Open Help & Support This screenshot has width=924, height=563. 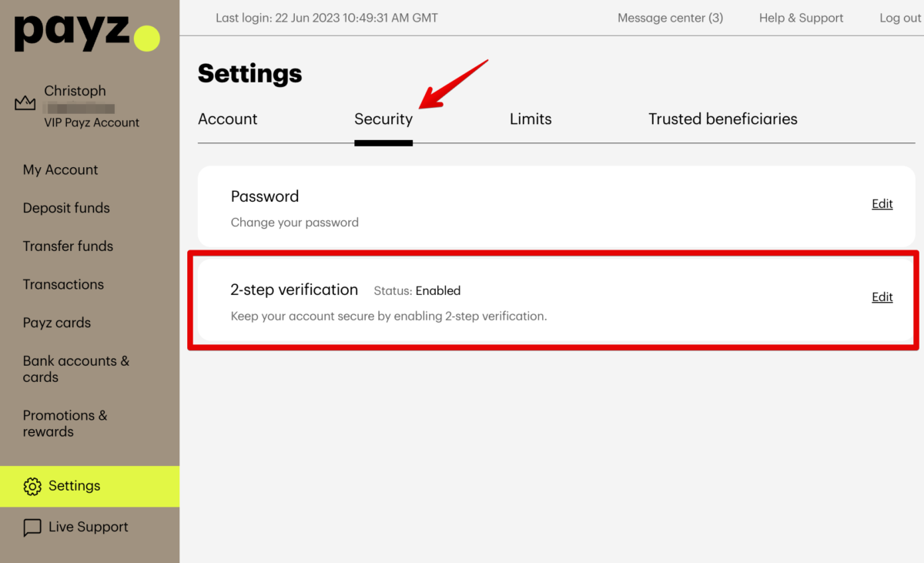[801, 17]
